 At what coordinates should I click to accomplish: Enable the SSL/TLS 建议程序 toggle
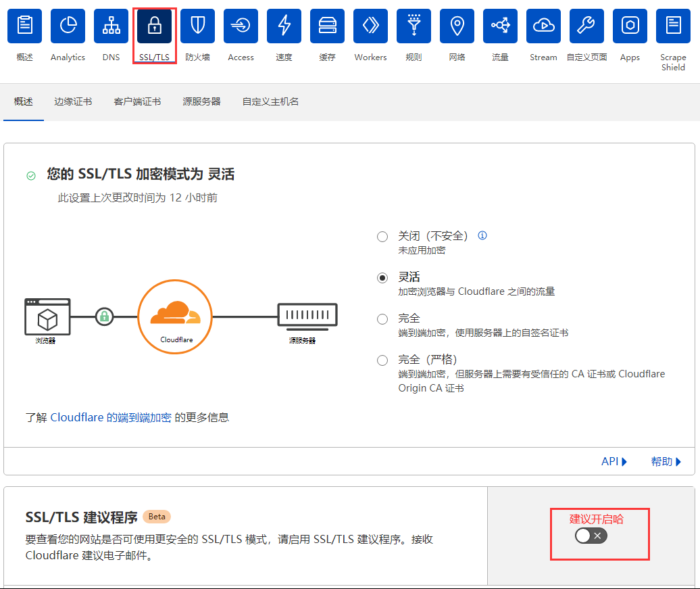click(x=591, y=536)
